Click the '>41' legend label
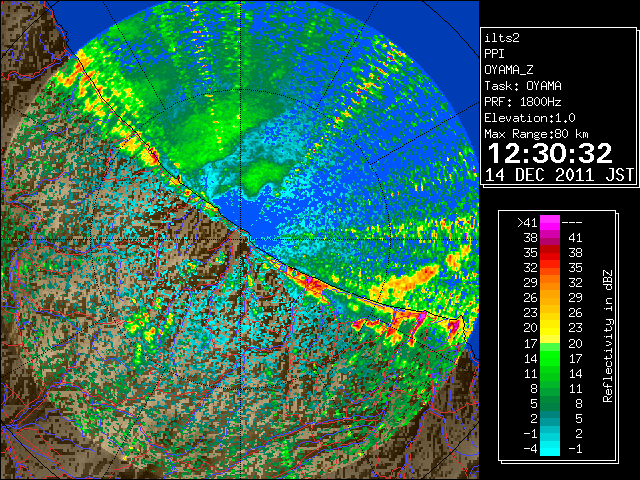The width and height of the screenshot is (640, 480). coord(527,222)
